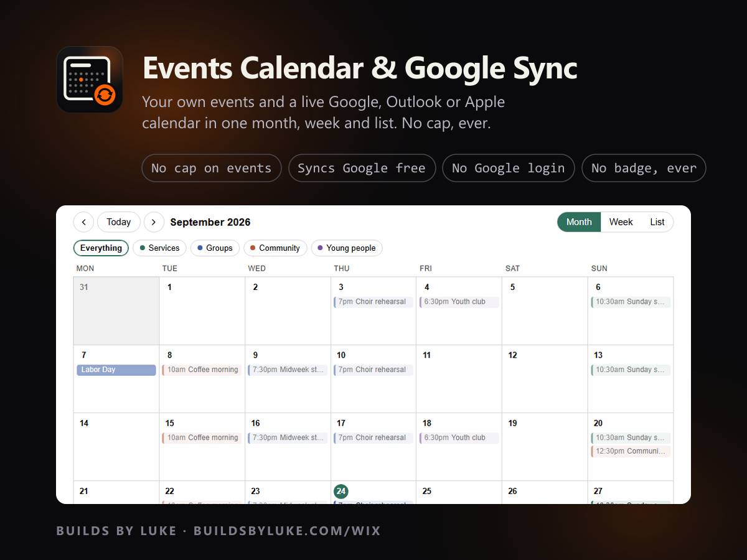Switch to Week view
The image size is (747, 560).
[x=621, y=222]
